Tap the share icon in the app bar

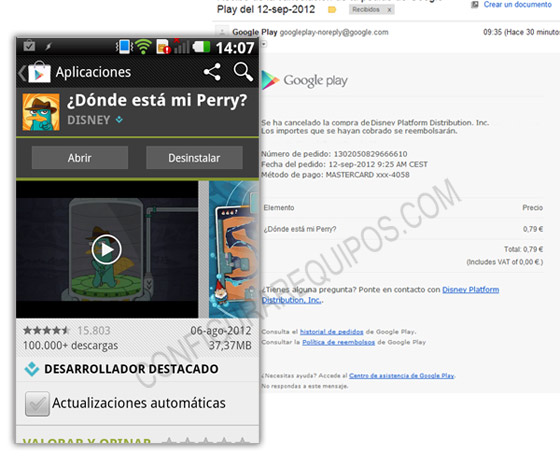212,71
